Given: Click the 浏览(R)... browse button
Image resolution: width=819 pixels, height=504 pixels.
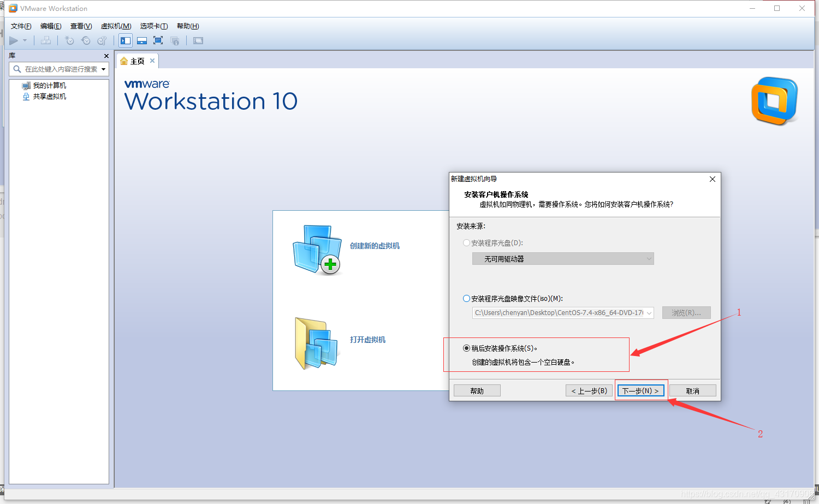Looking at the screenshot, I should pyautogui.click(x=686, y=313).
